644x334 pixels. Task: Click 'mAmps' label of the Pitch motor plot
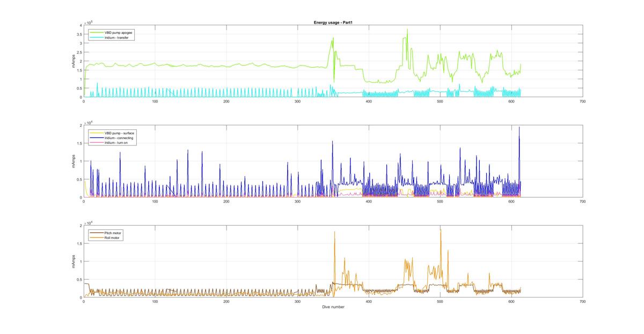click(74, 262)
